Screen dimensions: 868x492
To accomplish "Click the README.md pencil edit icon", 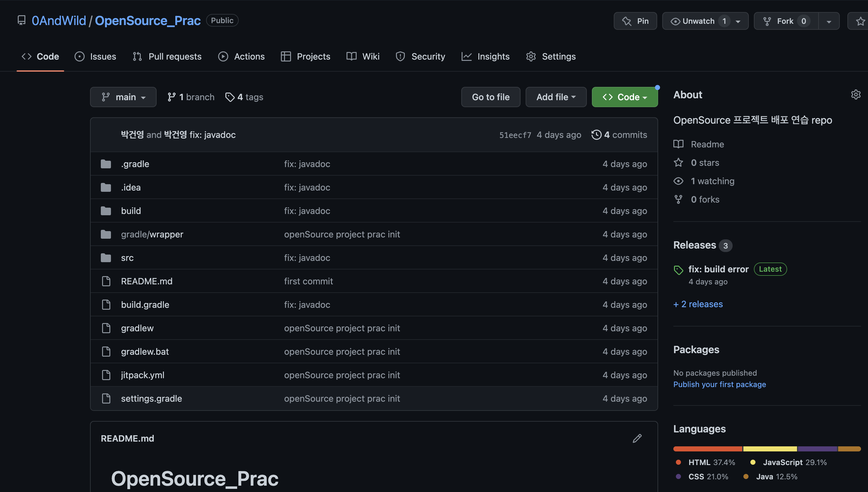I will (637, 438).
